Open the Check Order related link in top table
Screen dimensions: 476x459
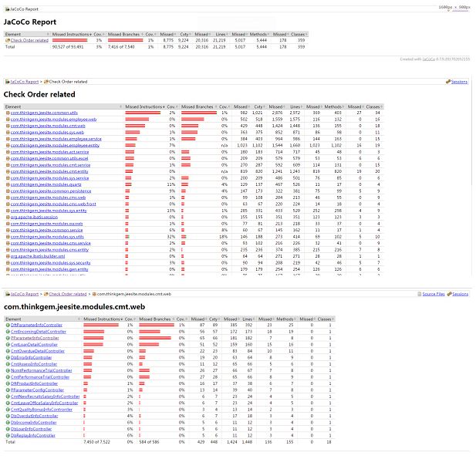coord(29,40)
